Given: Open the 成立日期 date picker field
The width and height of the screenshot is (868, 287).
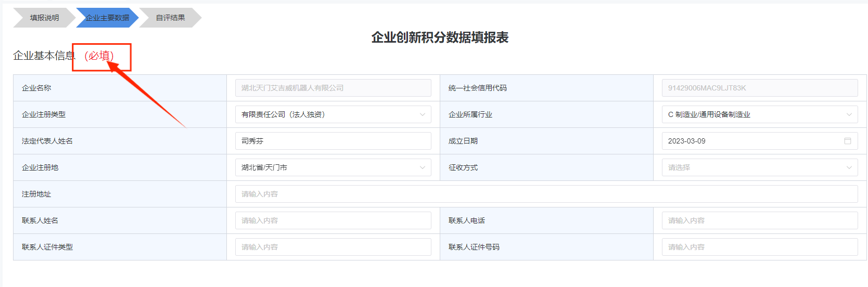Looking at the screenshot, I should (x=760, y=141).
